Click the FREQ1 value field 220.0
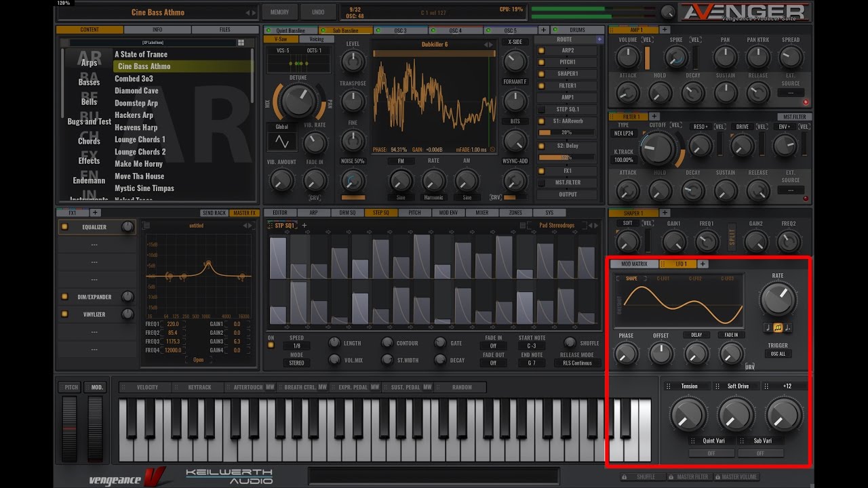 click(173, 324)
